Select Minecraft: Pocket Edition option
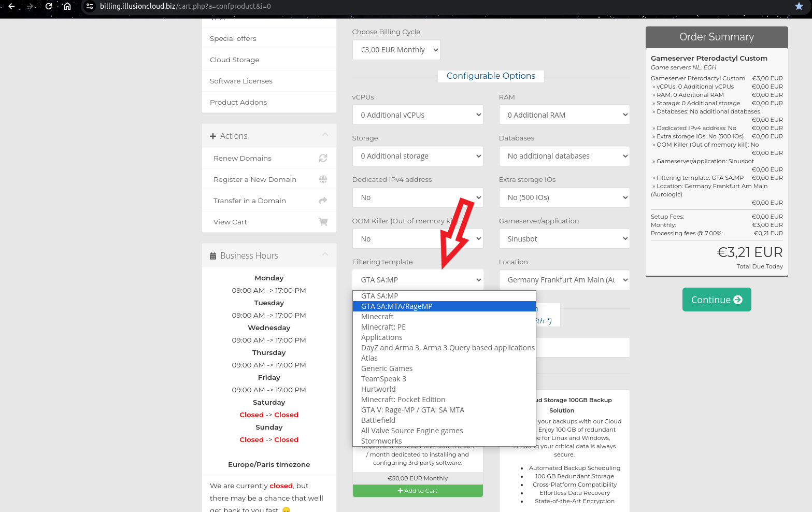The width and height of the screenshot is (812, 512). coord(444,400)
